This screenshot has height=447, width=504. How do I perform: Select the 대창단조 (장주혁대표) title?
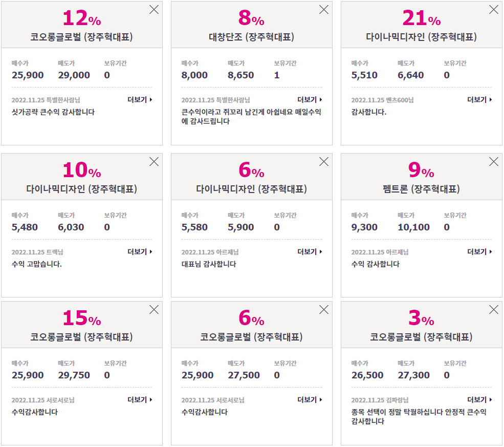click(251, 37)
